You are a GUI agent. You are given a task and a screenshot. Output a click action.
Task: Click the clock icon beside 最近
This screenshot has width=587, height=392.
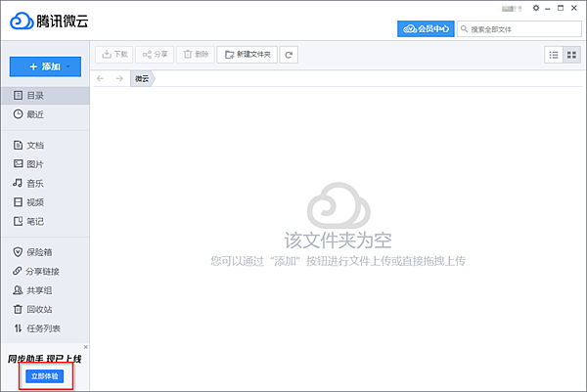point(18,113)
